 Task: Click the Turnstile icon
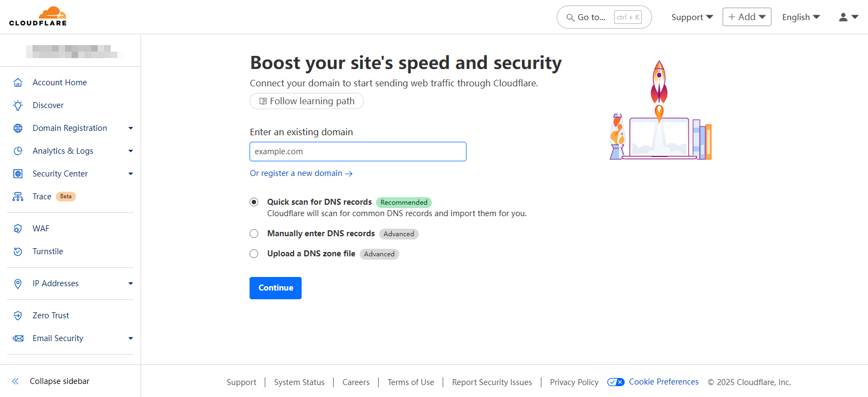pos(18,251)
